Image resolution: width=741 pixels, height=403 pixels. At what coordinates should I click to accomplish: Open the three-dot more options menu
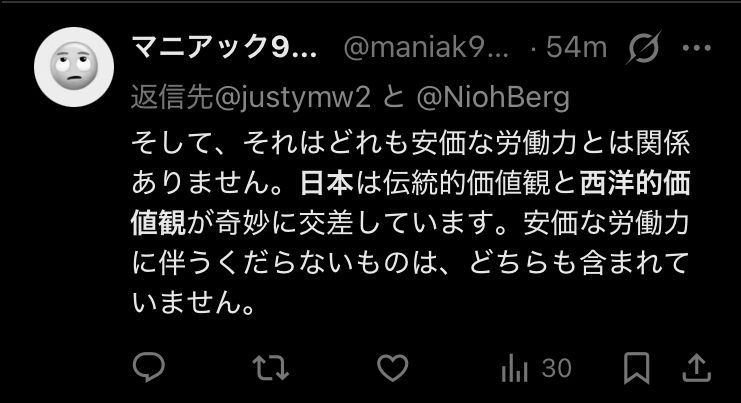pos(697,48)
